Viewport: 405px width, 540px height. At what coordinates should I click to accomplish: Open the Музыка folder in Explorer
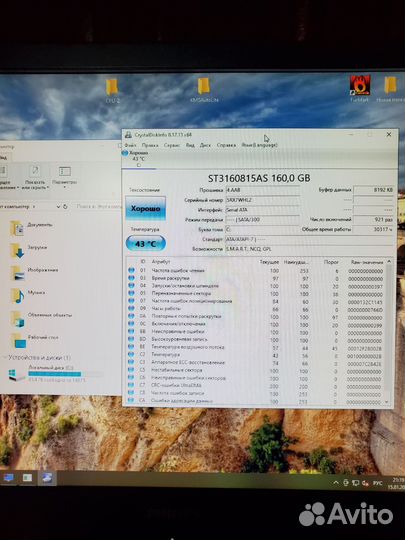(28, 295)
